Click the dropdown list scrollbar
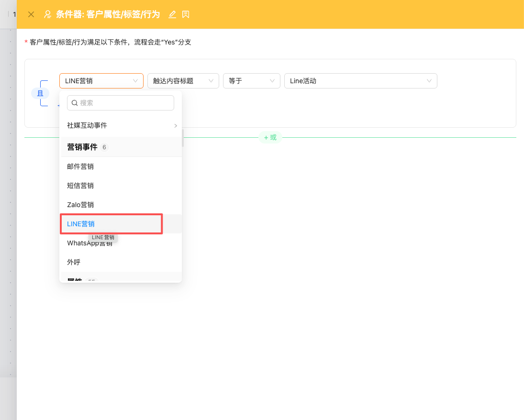This screenshot has width=524, height=420. pyautogui.click(x=182, y=137)
